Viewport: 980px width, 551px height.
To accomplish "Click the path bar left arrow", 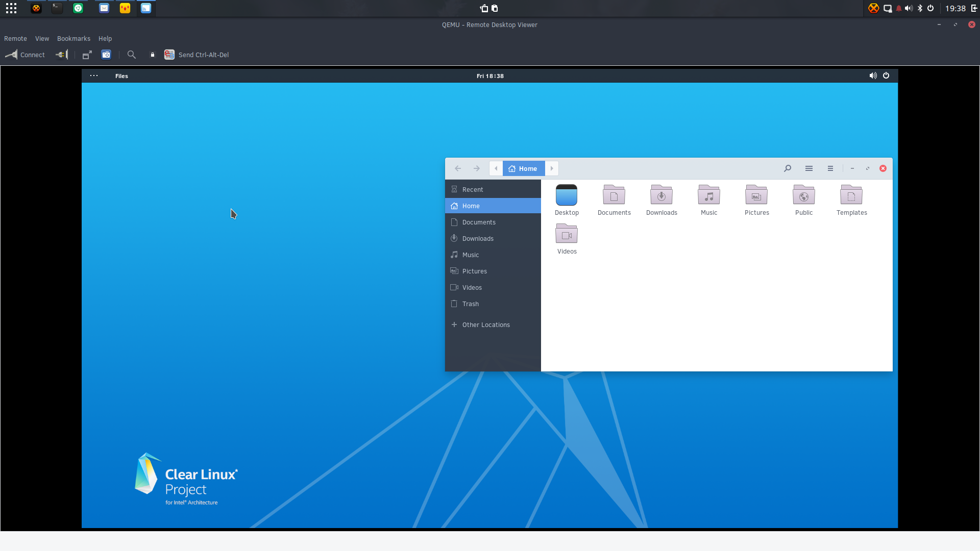I will click(x=496, y=168).
